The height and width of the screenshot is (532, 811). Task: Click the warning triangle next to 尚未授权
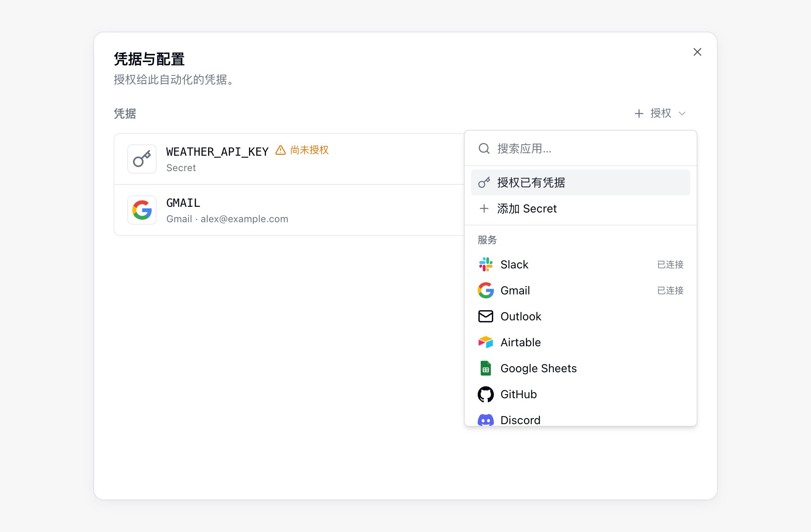[x=281, y=150]
